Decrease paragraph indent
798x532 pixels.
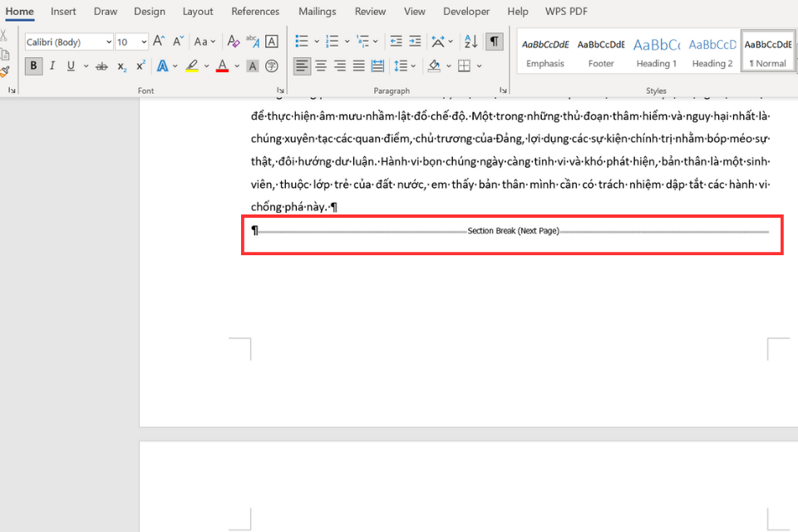396,42
